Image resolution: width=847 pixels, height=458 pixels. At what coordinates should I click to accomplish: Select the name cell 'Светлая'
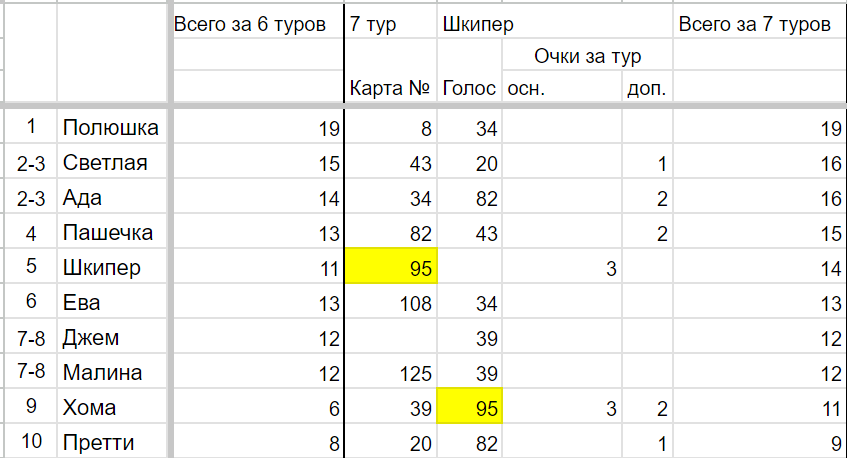112,161
